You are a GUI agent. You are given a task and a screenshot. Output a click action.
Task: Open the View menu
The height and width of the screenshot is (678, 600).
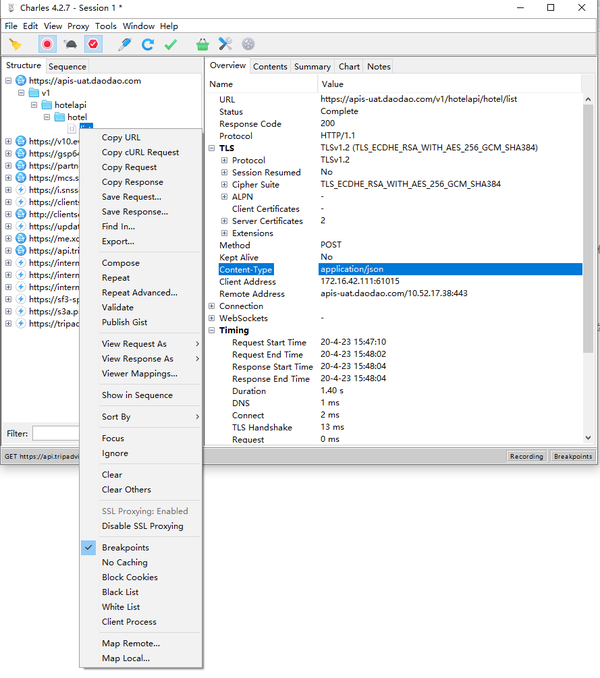(x=53, y=26)
